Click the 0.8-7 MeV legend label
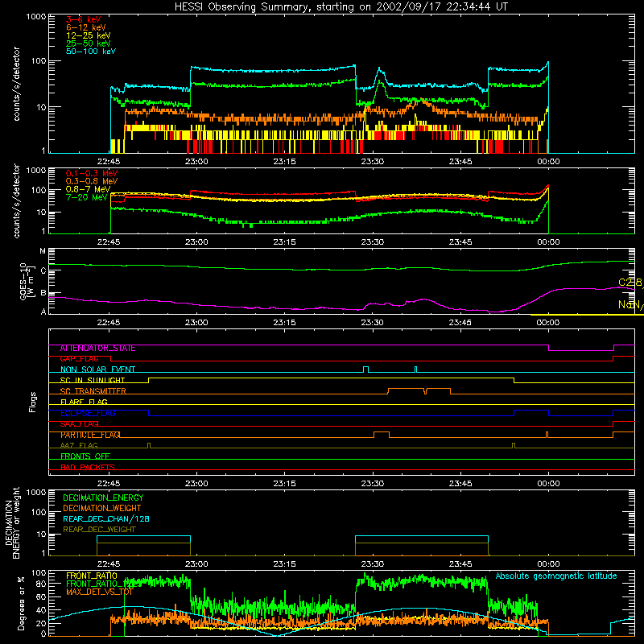 [x=88, y=189]
